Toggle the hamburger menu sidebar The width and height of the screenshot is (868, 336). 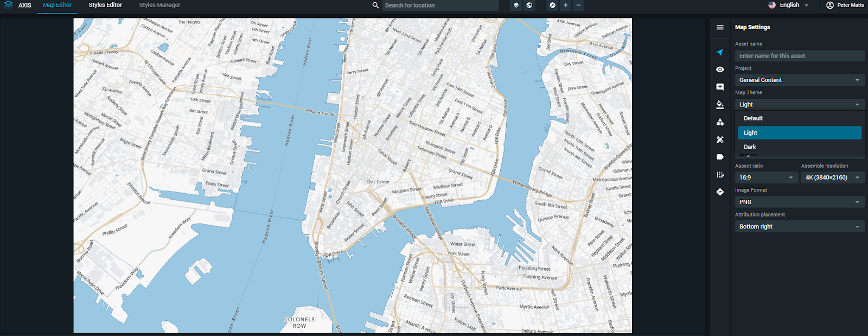tap(720, 27)
